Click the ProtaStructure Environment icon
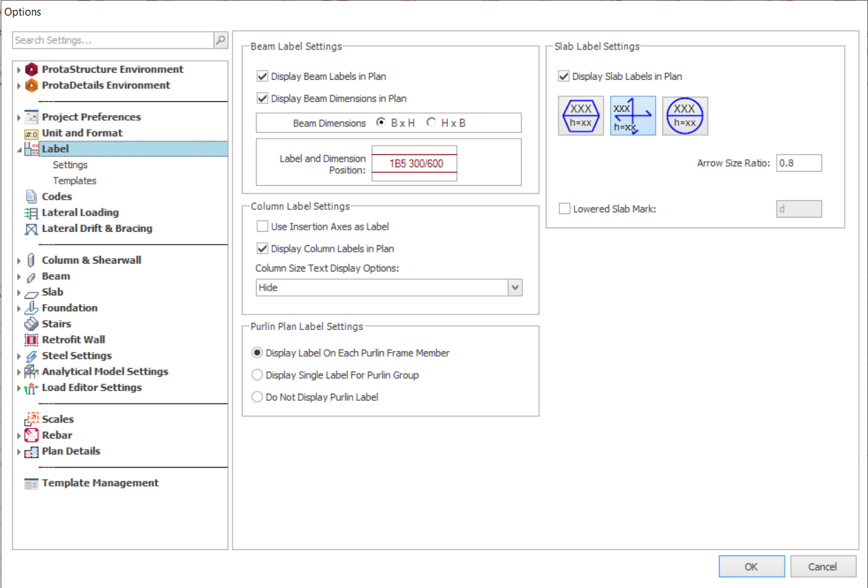868x588 pixels. click(x=31, y=69)
